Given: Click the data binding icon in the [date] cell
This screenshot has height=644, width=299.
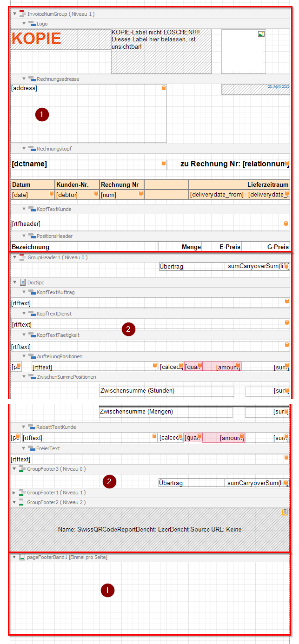Looking at the screenshot, I should [x=51, y=193].
